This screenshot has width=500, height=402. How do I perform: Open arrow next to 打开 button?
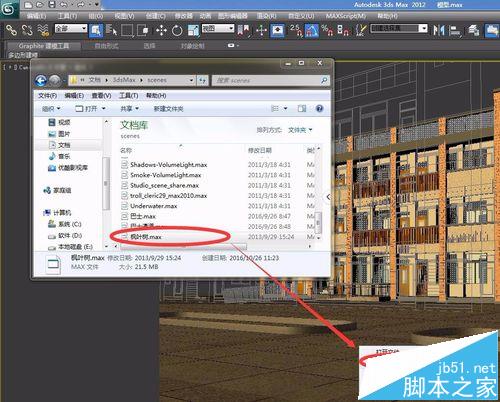click(103, 109)
